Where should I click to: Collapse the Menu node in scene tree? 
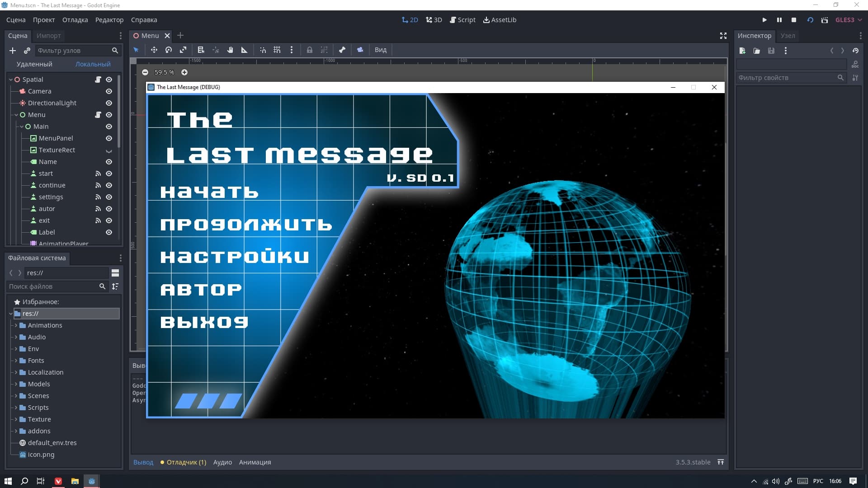pyautogui.click(x=16, y=115)
